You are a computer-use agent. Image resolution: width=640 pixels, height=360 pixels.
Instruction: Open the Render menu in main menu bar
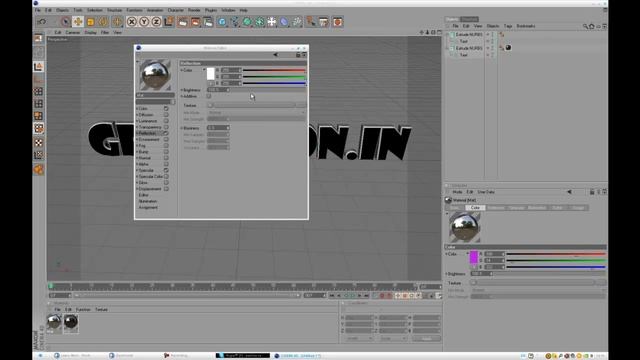point(194,10)
